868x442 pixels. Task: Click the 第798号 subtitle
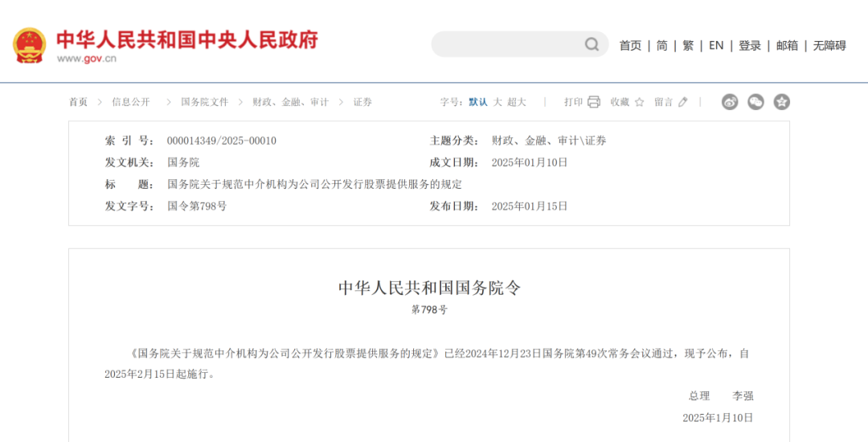pyautogui.click(x=429, y=309)
